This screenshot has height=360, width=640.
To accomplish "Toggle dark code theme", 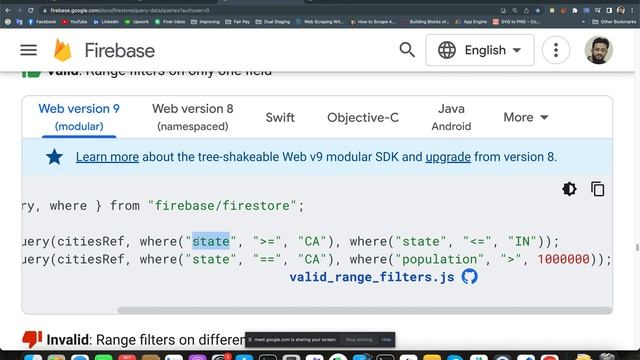I will [x=569, y=189].
